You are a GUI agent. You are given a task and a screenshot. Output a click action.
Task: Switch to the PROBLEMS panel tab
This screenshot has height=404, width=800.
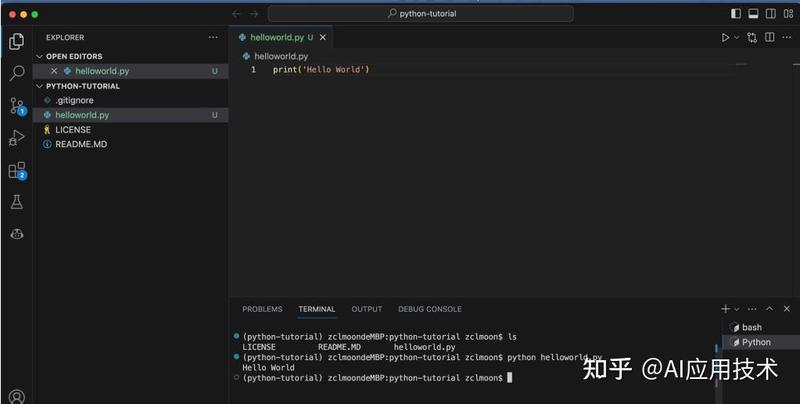262,309
